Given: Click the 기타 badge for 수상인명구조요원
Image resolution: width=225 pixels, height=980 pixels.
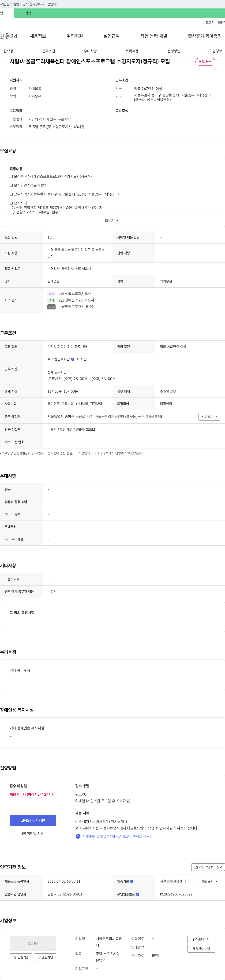Looking at the screenshot, I should tap(51, 307).
